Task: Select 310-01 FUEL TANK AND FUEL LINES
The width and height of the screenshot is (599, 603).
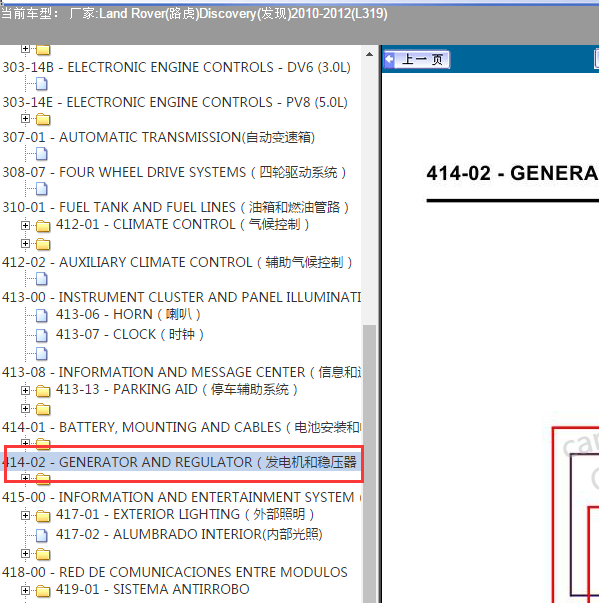Action: pos(176,207)
